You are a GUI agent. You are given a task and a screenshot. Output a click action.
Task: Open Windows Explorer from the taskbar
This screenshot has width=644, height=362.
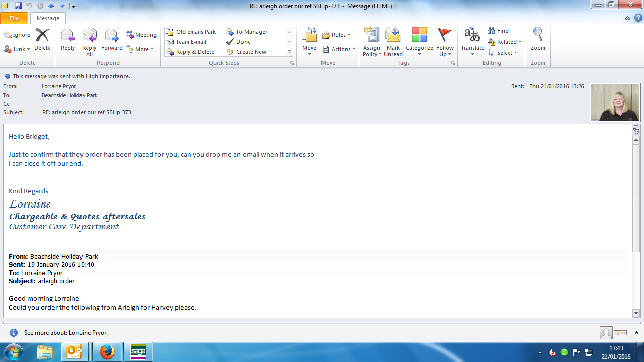[44, 352]
